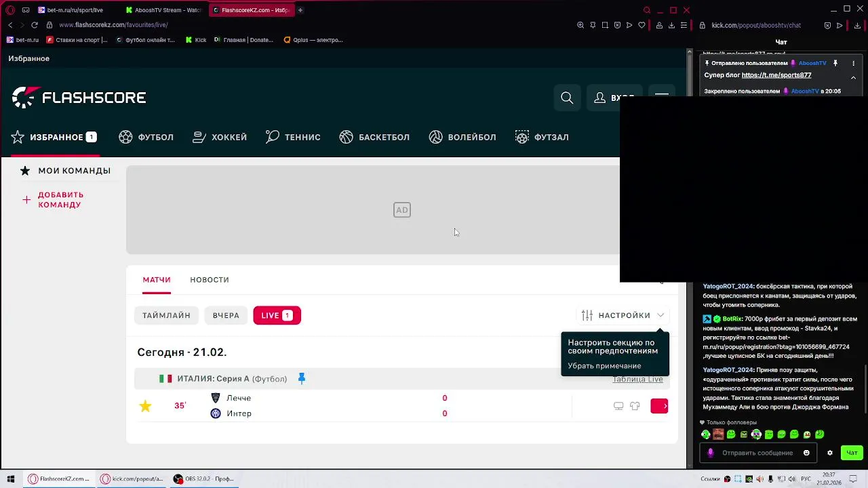Click Добавить команду

pos(53,200)
